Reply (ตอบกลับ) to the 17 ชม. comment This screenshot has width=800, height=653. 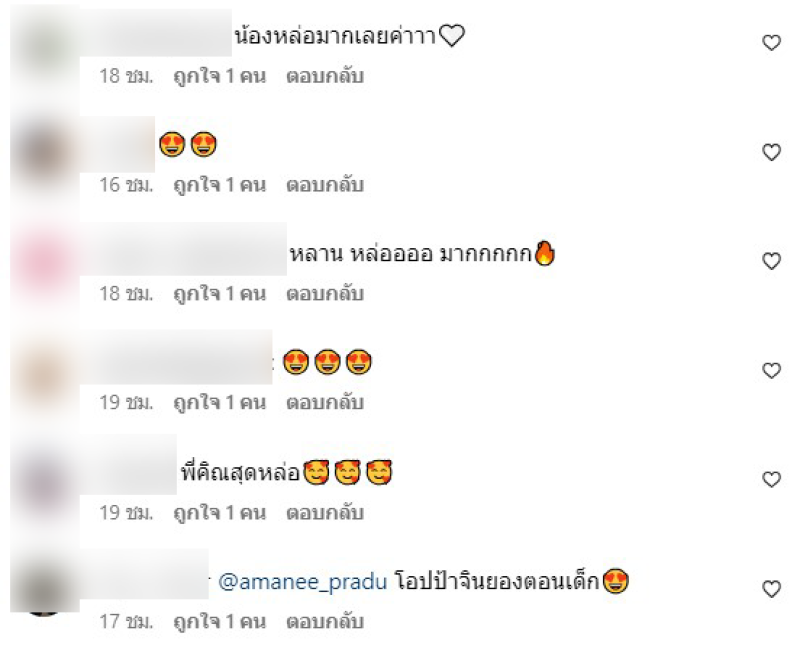click(x=325, y=622)
